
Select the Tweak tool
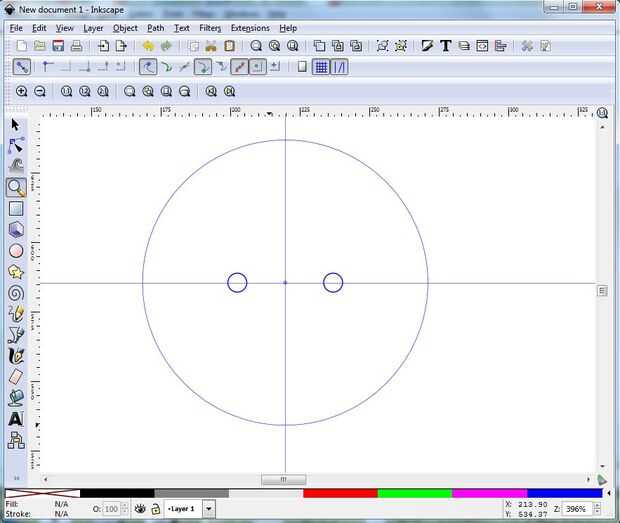(x=16, y=166)
